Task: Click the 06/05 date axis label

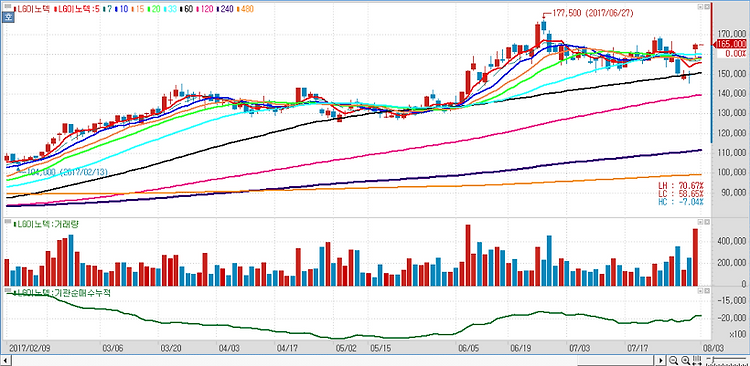Action: (x=469, y=347)
